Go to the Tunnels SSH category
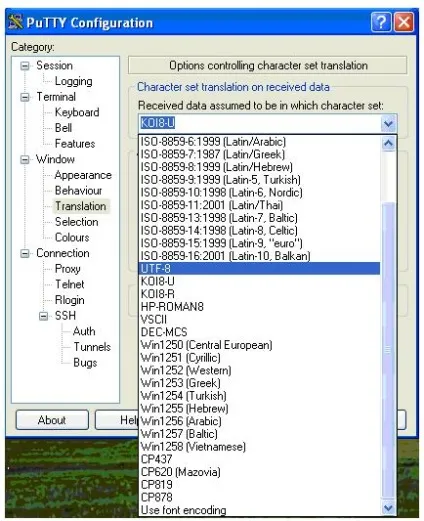 (92, 347)
